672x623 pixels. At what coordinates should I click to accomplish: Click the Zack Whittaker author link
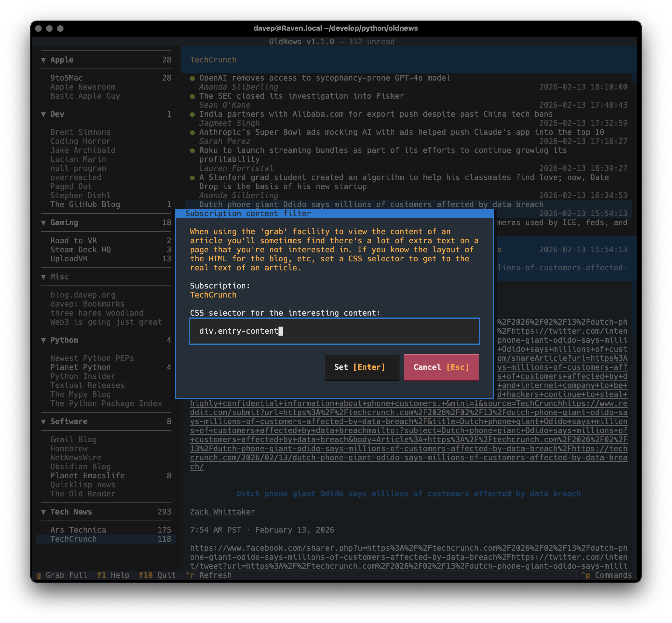click(222, 512)
